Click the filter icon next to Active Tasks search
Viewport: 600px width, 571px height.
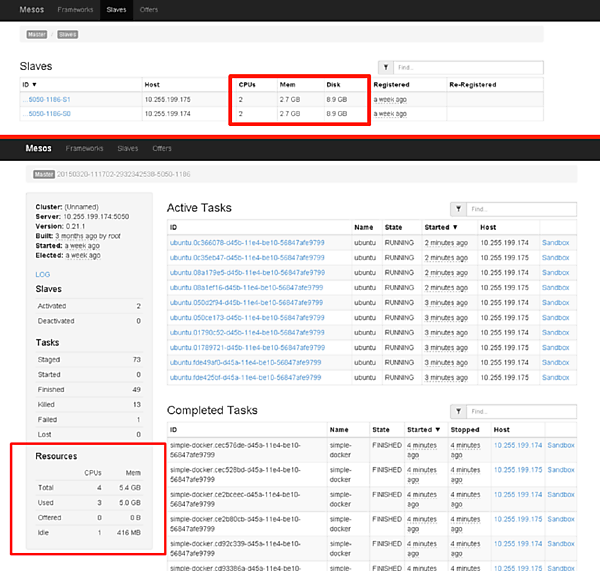[x=457, y=210]
